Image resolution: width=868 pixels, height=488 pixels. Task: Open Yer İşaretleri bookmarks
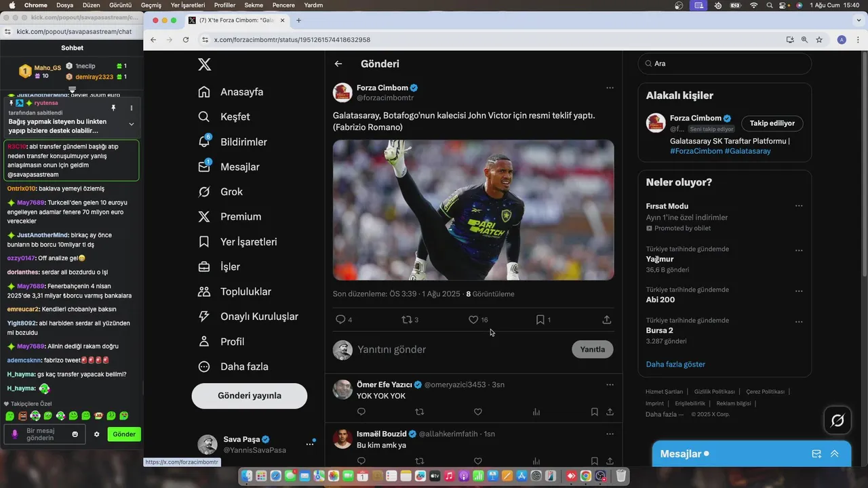(237, 242)
